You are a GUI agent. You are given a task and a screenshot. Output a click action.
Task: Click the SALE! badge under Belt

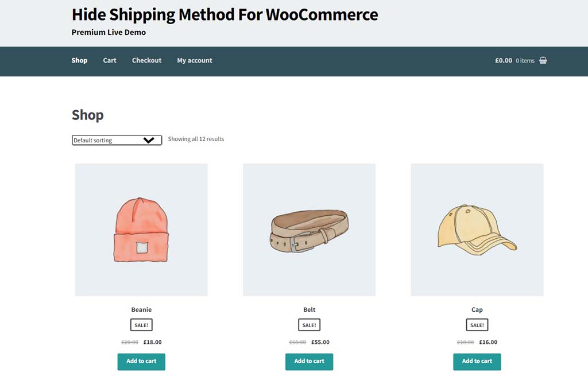tap(309, 325)
